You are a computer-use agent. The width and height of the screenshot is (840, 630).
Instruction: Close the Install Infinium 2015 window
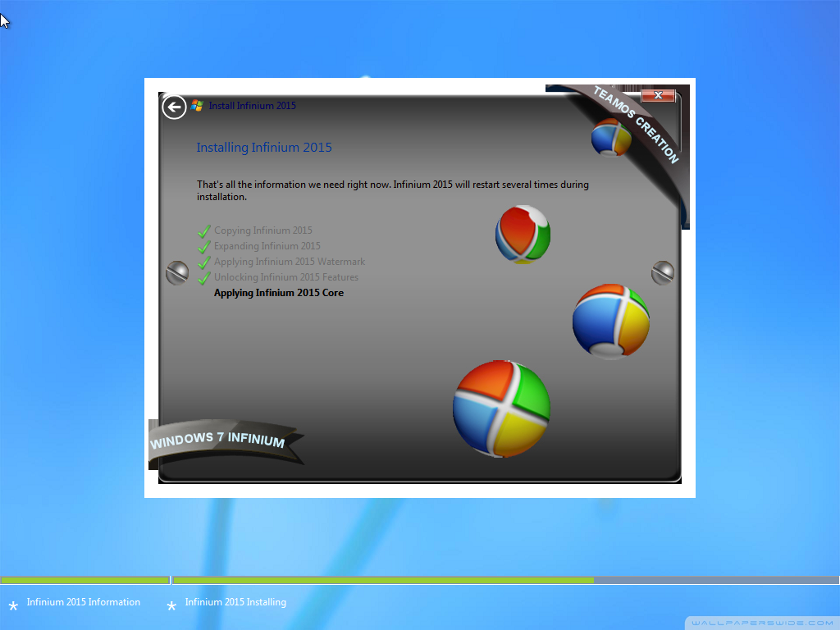[x=658, y=95]
